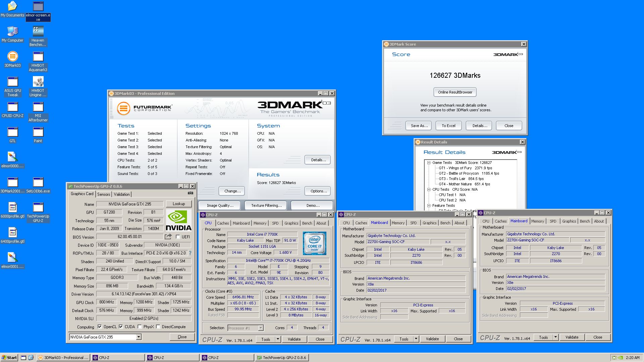Open My Computer desktop icon

(12, 34)
